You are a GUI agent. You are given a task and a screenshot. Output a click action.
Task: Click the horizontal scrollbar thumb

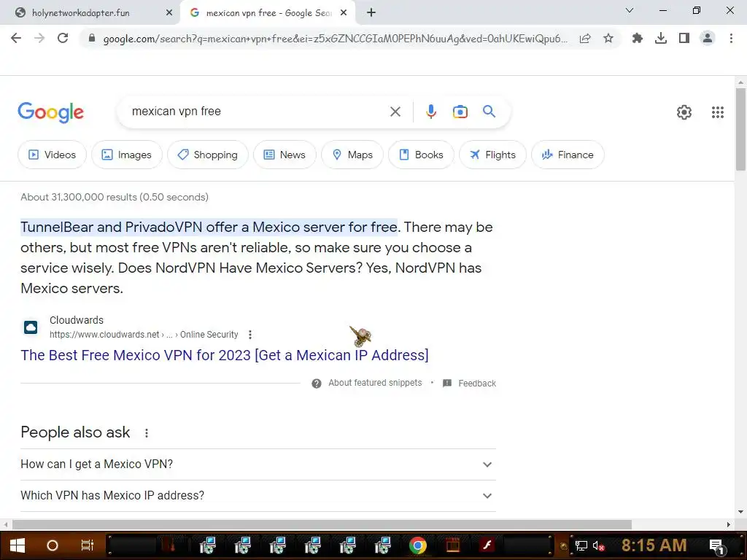322,525
